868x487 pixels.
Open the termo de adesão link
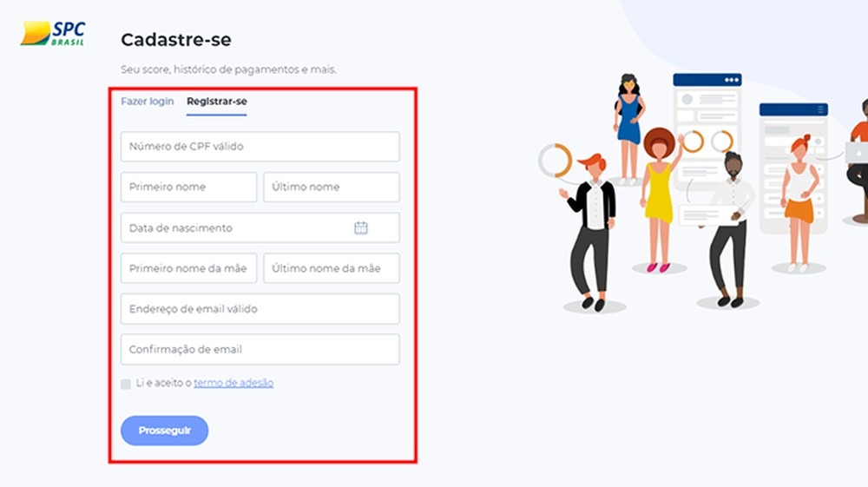[233, 383]
